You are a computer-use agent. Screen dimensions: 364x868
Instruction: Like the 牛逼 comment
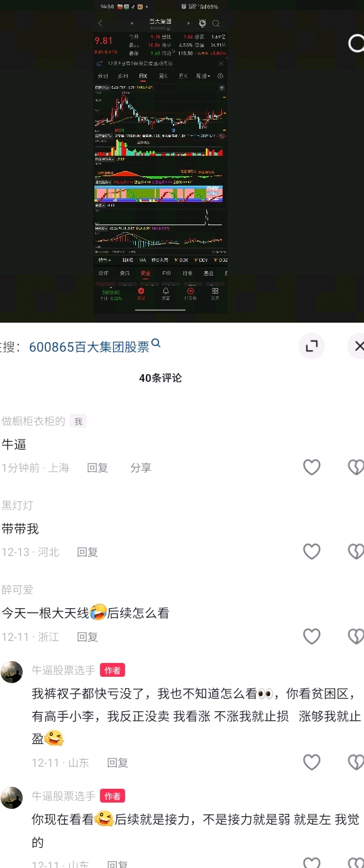[x=312, y=467]
